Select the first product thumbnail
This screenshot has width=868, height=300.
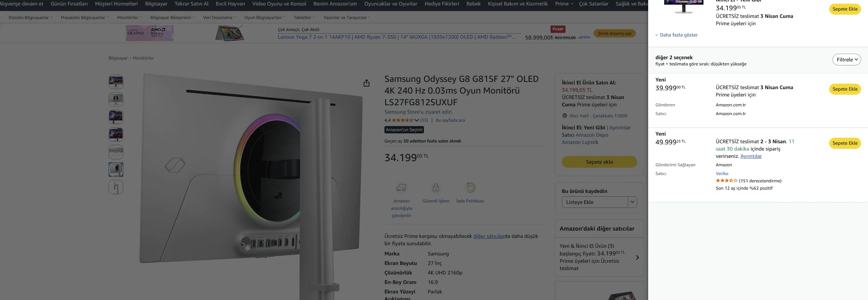pyautogui.click(x=116, y=82)
